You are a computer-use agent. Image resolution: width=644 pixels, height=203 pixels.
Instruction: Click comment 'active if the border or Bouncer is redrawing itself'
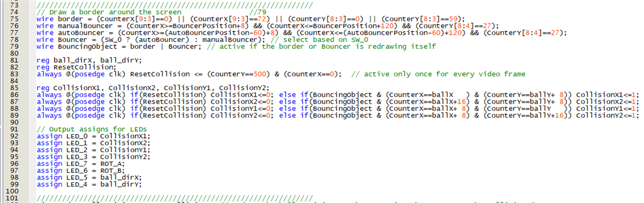(321, 47)
